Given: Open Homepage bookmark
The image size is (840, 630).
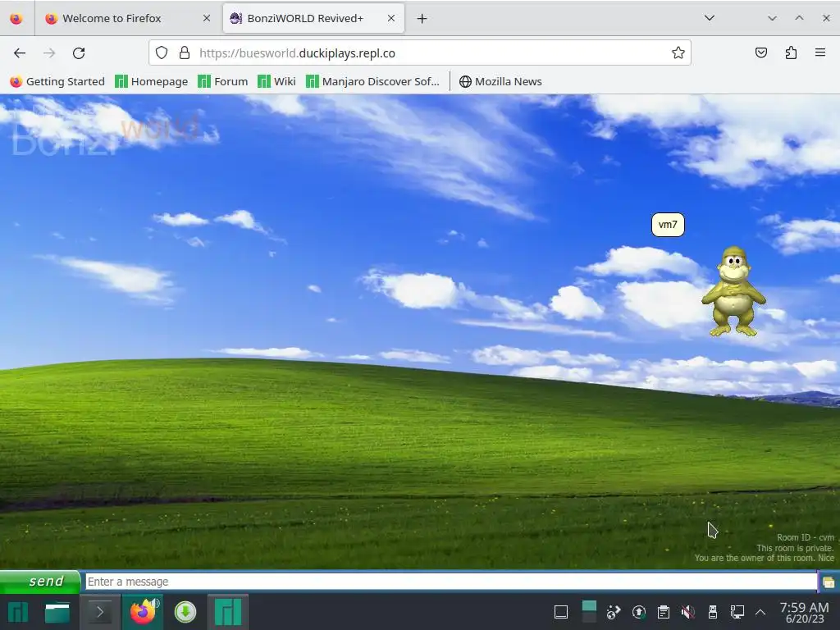Looking at the screenshot, I should 152,81.
